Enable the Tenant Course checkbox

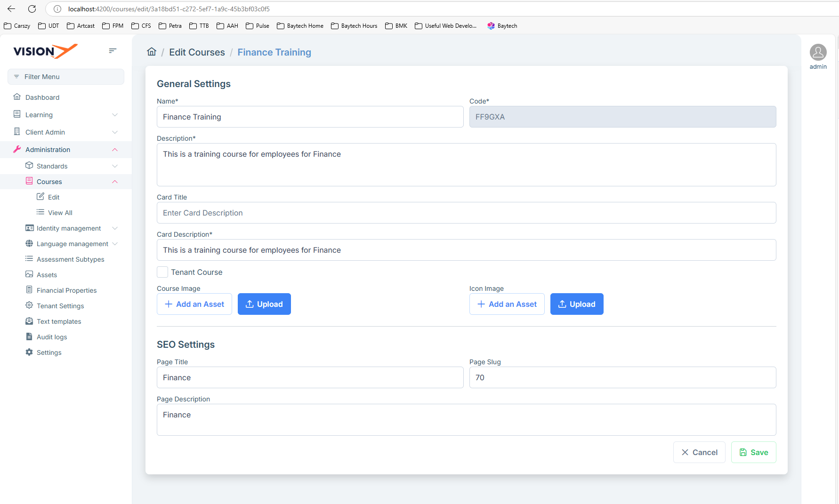point(162,272)
